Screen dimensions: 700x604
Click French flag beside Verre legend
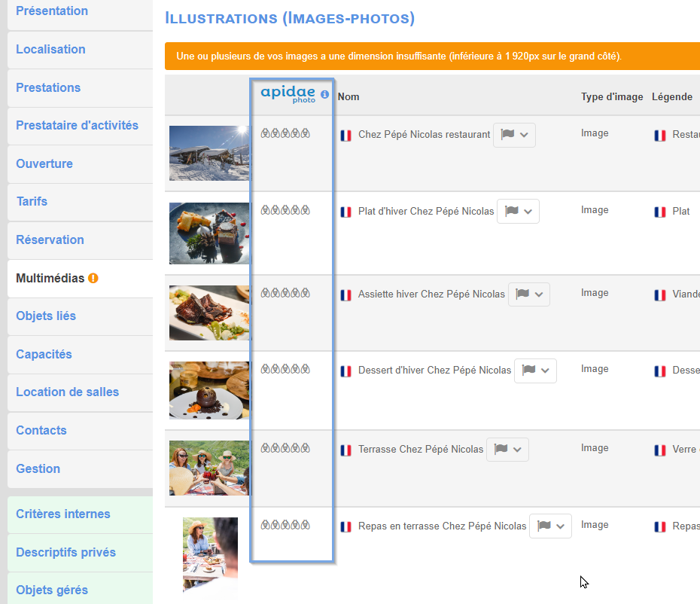pyautogui.click(x=660, y=450)
